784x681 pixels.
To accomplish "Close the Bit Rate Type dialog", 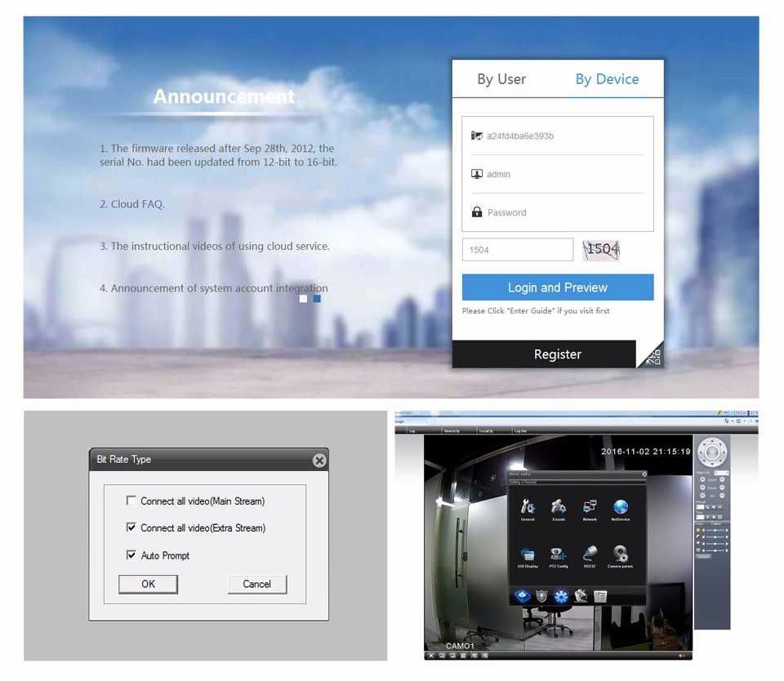I will coord(319,461).
